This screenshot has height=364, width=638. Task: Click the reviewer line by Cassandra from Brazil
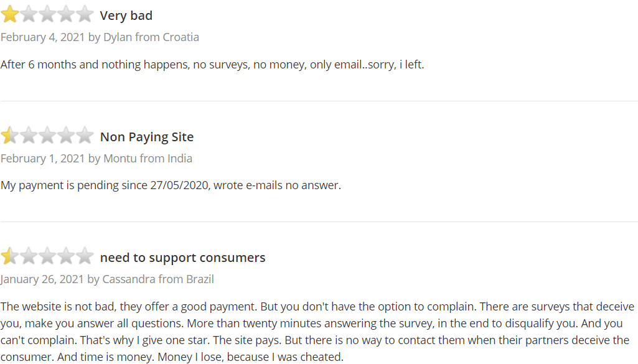point(107,279)
